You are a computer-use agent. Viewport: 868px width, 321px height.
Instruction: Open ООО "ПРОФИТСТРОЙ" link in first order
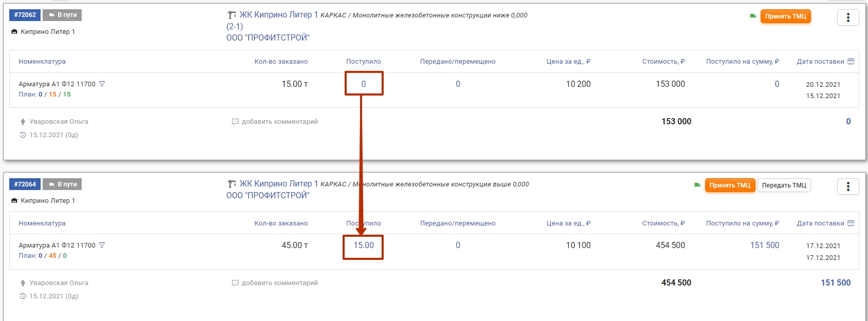268,38
